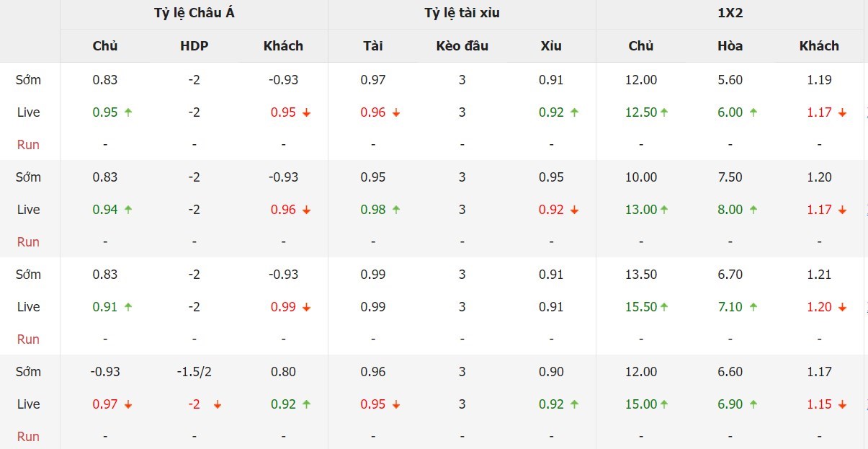Screen dimensions: 868x449
Task: Click the -1.5/2 handicap value
Action: [x=194, y=372]
